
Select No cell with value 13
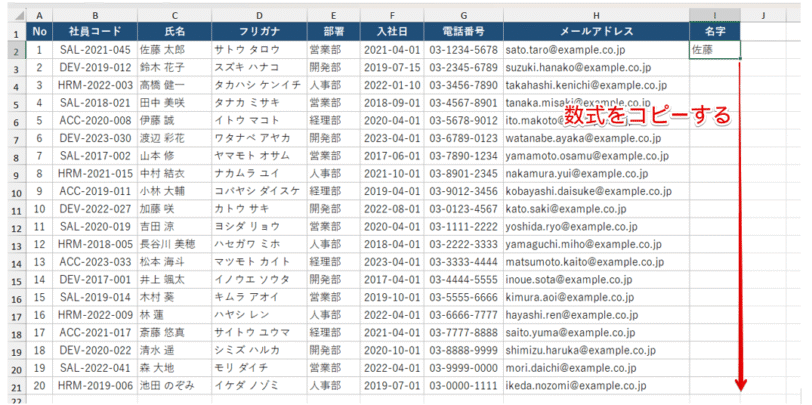tap(40, 262)
